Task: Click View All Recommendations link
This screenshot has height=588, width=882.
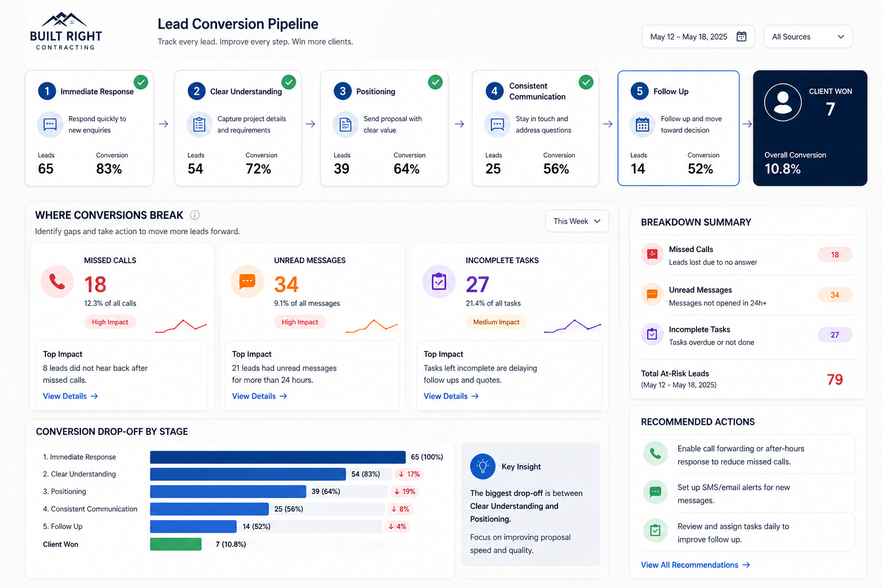Action: pos(695,565)
